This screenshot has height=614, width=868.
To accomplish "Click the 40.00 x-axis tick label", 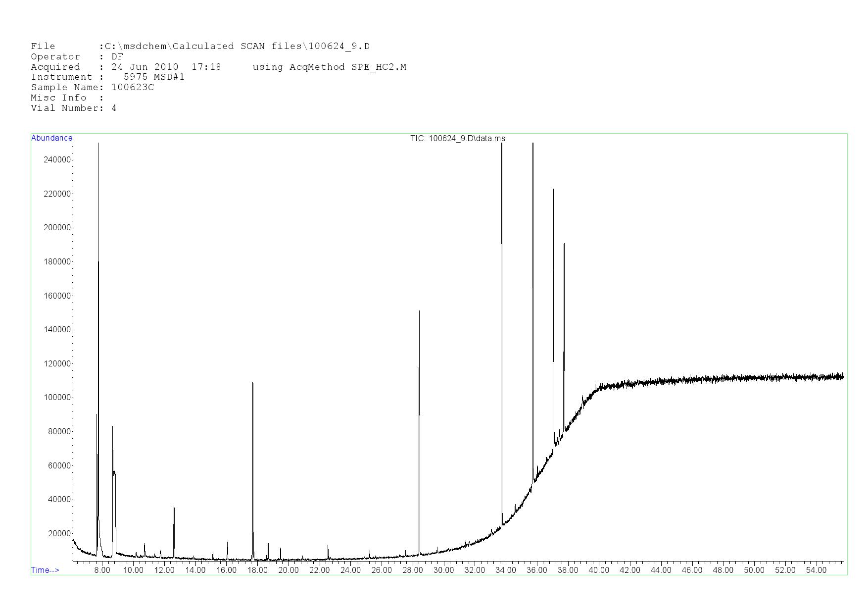I will 598,570.
